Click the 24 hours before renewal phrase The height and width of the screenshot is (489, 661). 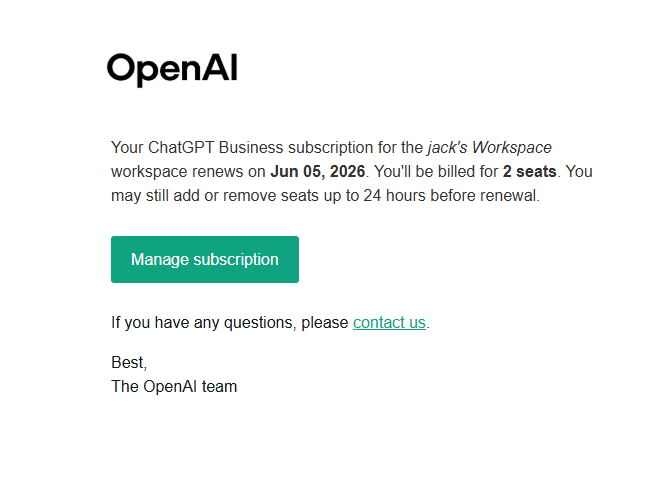click(451, 196)
